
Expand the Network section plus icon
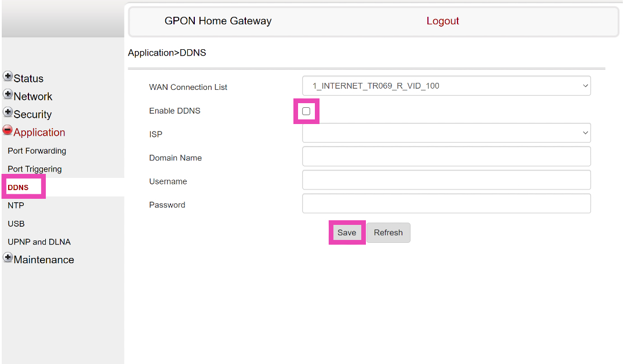coord(8,94)
